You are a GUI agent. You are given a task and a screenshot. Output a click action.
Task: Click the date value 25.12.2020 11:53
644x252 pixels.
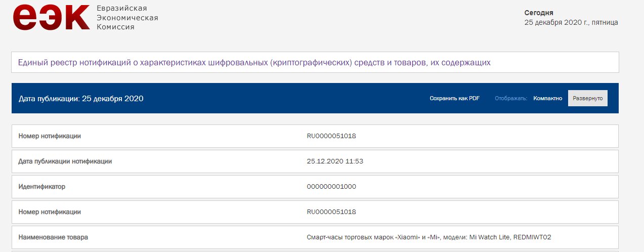335,161
